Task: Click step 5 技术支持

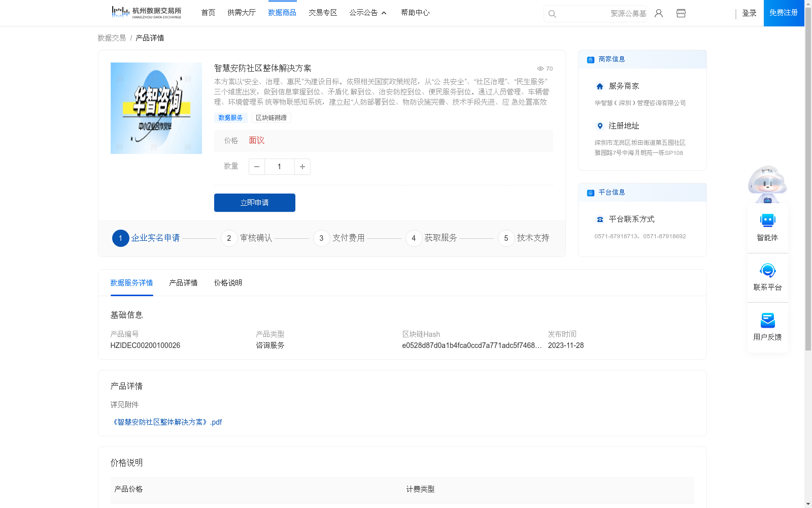Action: click(x=524, y=238)
